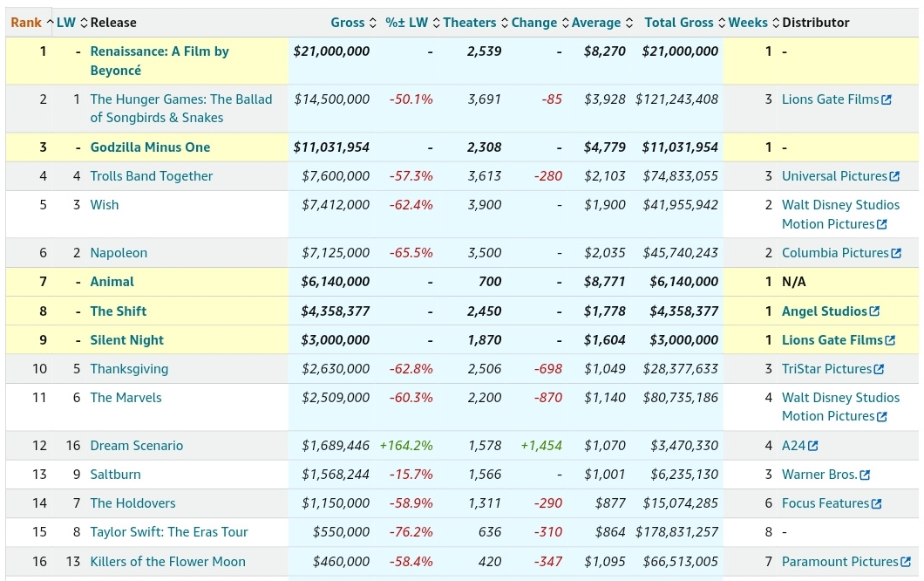Viewport: 924px width, 581px height.
Task: Click external link icon for Wish's Walt Disney Studios
Action: pyautogui.click(x=882, y=224)
